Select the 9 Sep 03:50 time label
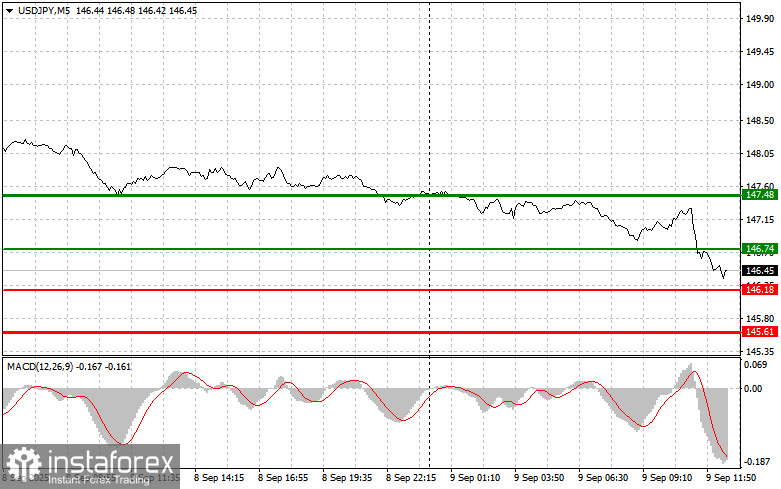Viewport: 781px width, 489px height. pyautogui.click(x=539, y=478)
